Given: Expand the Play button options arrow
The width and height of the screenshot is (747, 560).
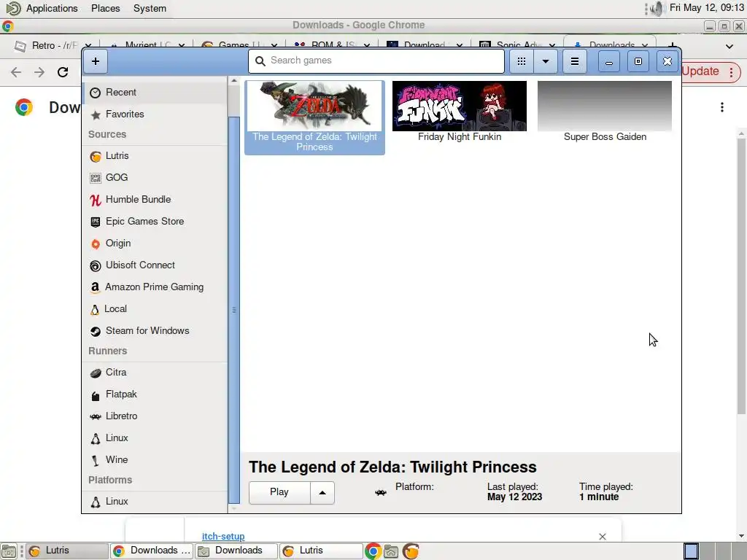Looking at the screenshot, I should click(322, 492).
